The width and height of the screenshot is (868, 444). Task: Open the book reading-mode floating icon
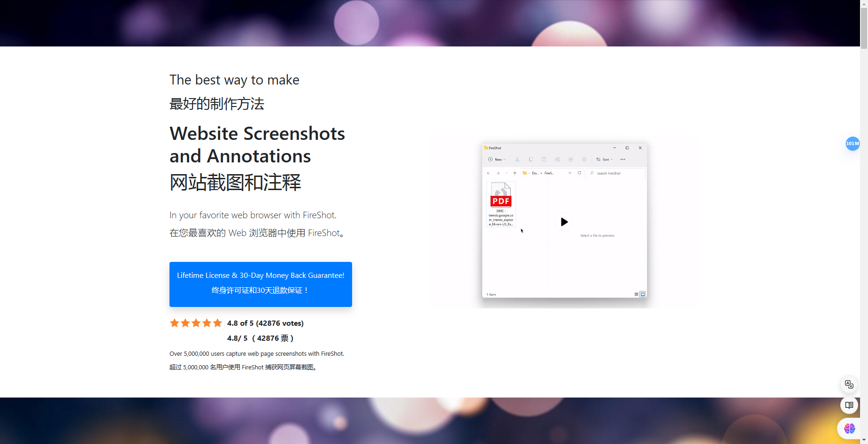point(849,405)
